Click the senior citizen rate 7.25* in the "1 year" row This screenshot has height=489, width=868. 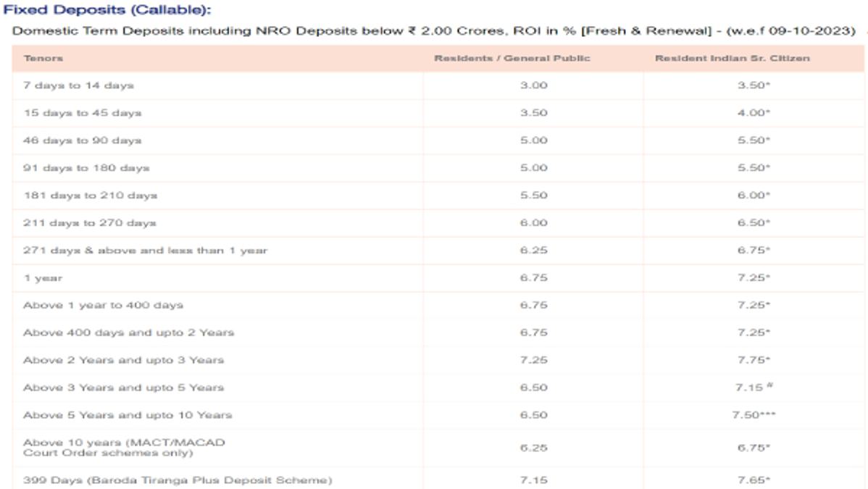coord(754,278)
